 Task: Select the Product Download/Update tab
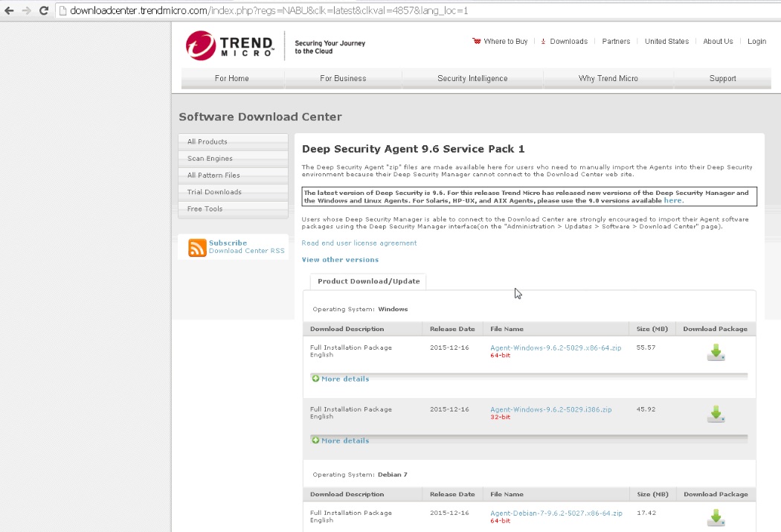tap(368, 281)
